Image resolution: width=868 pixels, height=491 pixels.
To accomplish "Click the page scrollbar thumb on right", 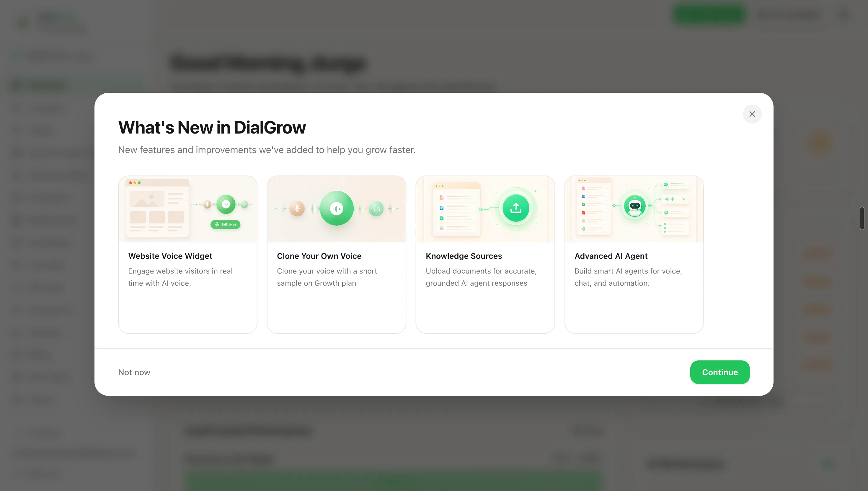I will [862, 218].
